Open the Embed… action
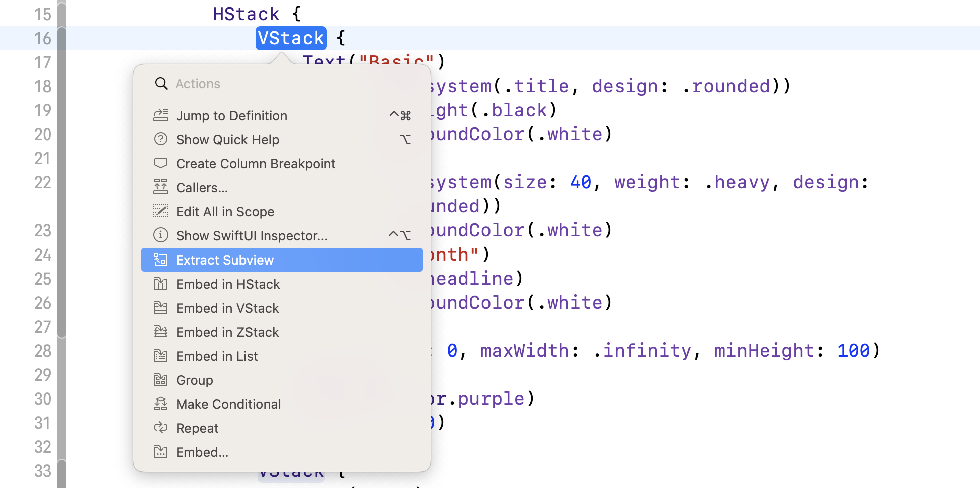This screenshot has width=980, height=488. pos(202,452)
